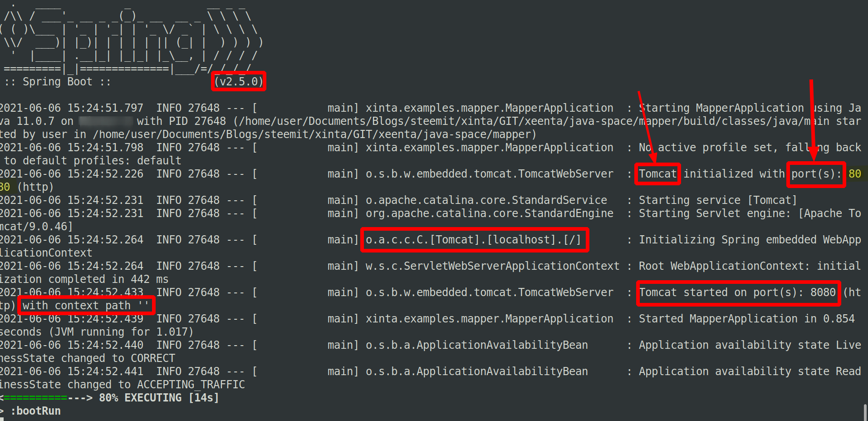
Task: Click timestamp '2021-06-06 15:24:52.440'
Action: pyautogui.click(x=72, y=345)
